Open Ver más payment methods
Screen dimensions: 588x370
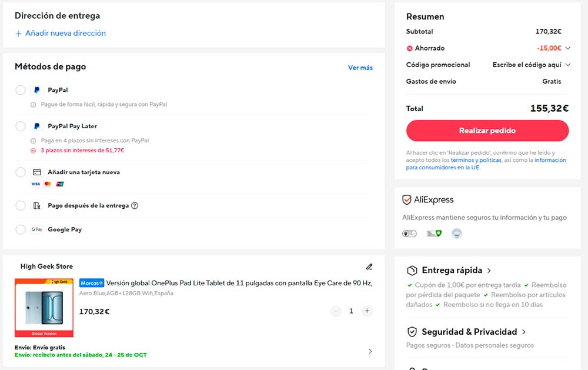coord(360,68)
